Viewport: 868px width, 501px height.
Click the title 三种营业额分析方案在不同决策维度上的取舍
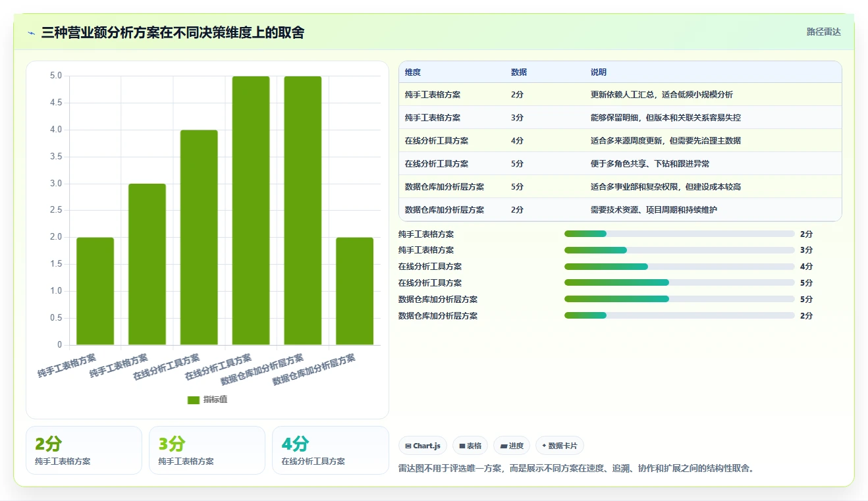coord(173,32)
